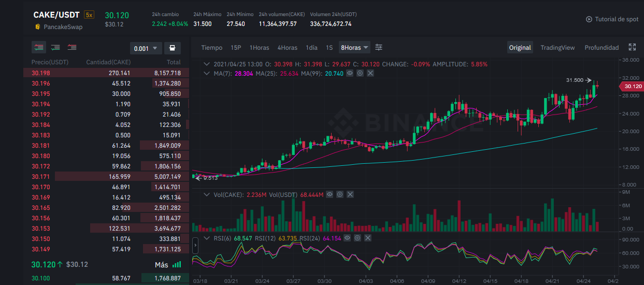Open the 8Horas interval dropdown

(354, 47)
